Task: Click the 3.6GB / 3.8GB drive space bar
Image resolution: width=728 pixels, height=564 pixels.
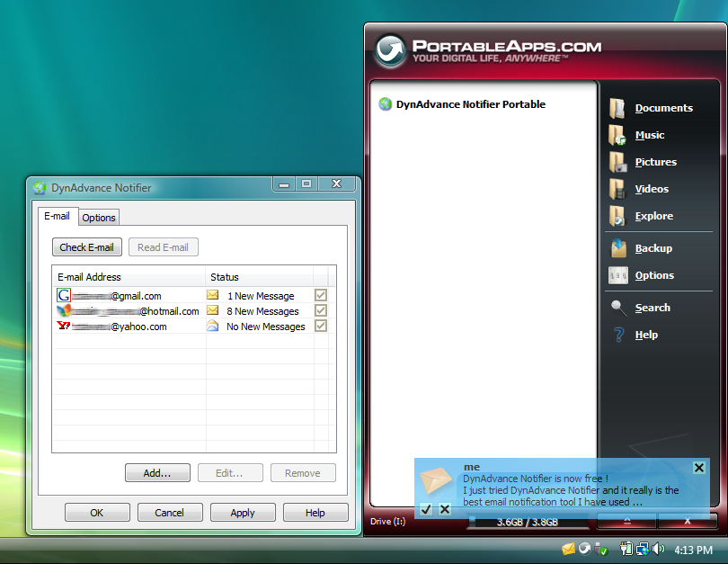Action: [528, 523]
